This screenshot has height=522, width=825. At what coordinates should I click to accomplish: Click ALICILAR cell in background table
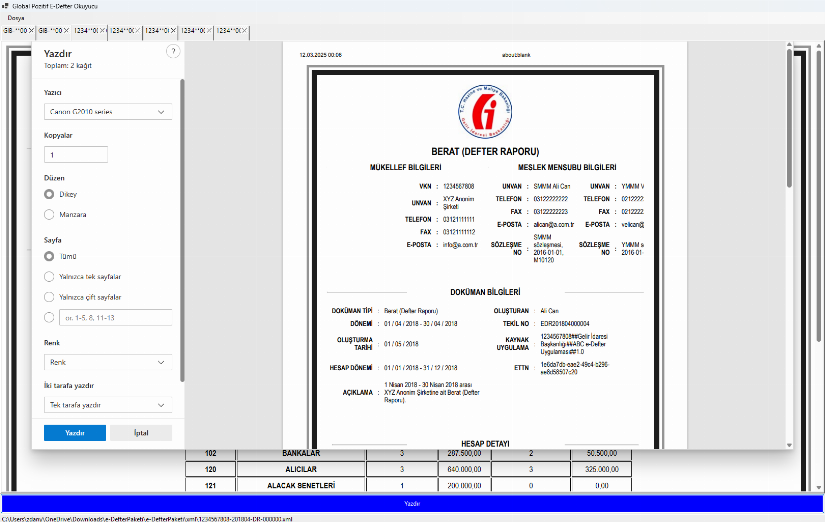point(301,469)
